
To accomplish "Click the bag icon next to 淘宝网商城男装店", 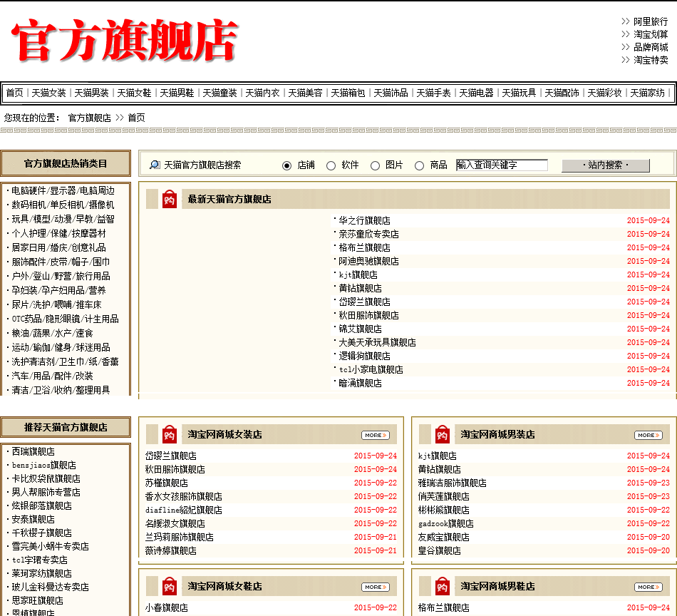I will (x=442, y=435).
